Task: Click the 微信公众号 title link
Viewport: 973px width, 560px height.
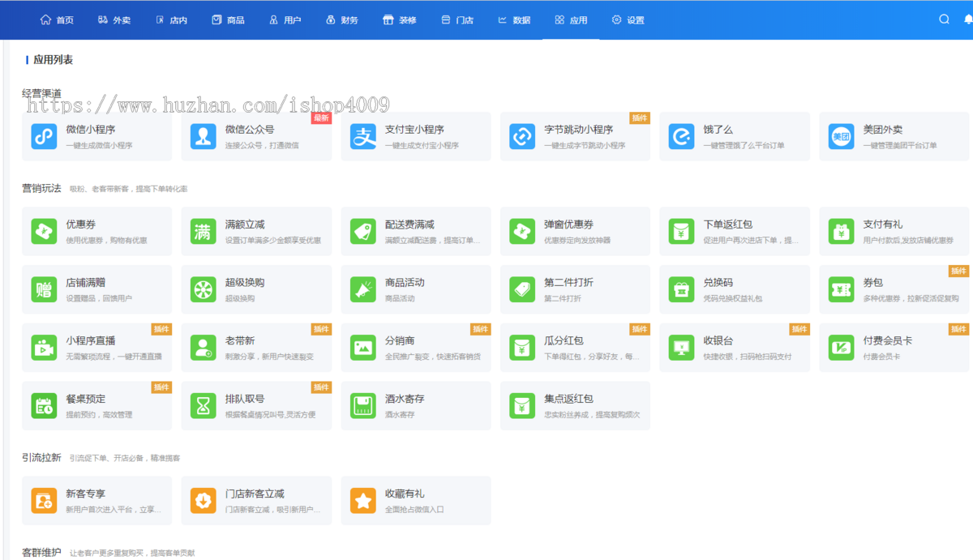Action: (x=250, y=130)
